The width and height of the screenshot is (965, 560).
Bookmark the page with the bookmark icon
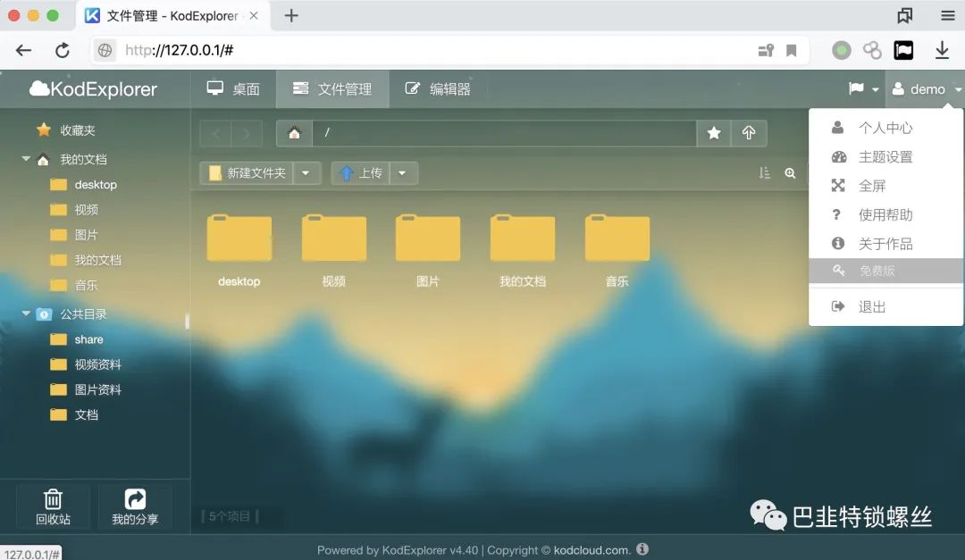[x=792, y=50]
